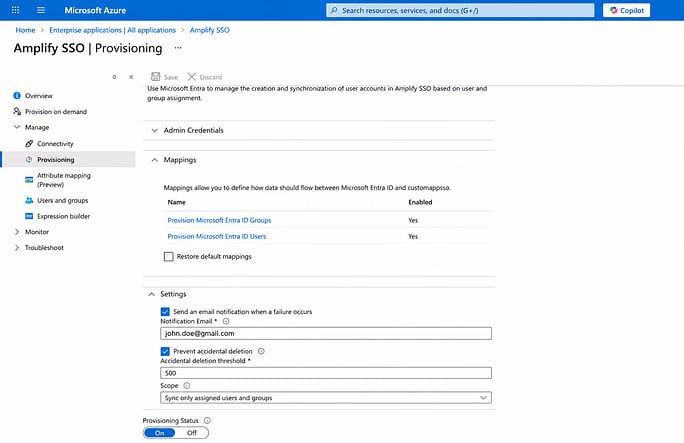Viewport: 684px width, 443px height.
Task: Switch Provisioning Status to Off
Action: pos(192,433)
